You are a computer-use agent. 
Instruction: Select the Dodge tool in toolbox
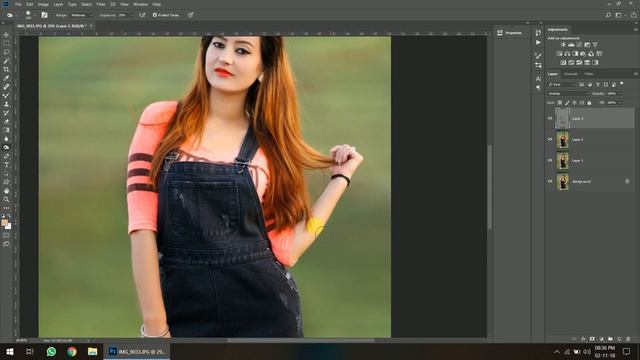pos(6,147)
